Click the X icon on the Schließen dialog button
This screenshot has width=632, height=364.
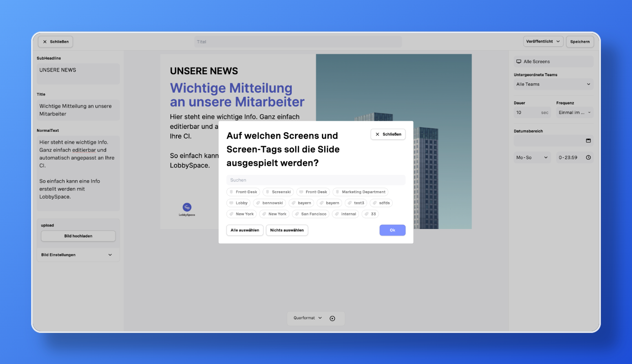tap(377, 134)
